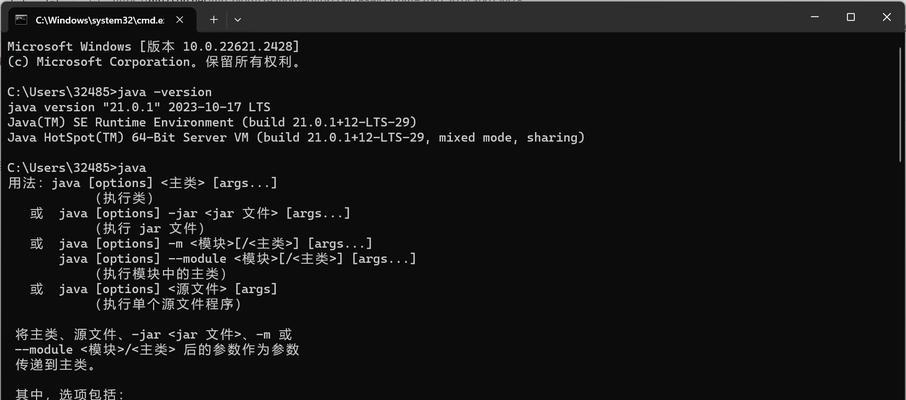906x400 pixels.
Task: Select the C:\Windows\system32\cmd.exe tab
Action: pyautogui.click(x=101, y=20)
